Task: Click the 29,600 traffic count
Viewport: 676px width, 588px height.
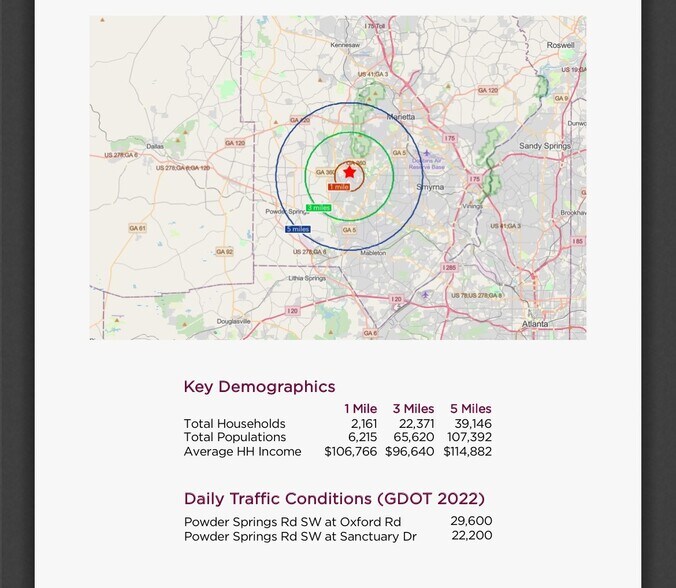Action: 472,521
